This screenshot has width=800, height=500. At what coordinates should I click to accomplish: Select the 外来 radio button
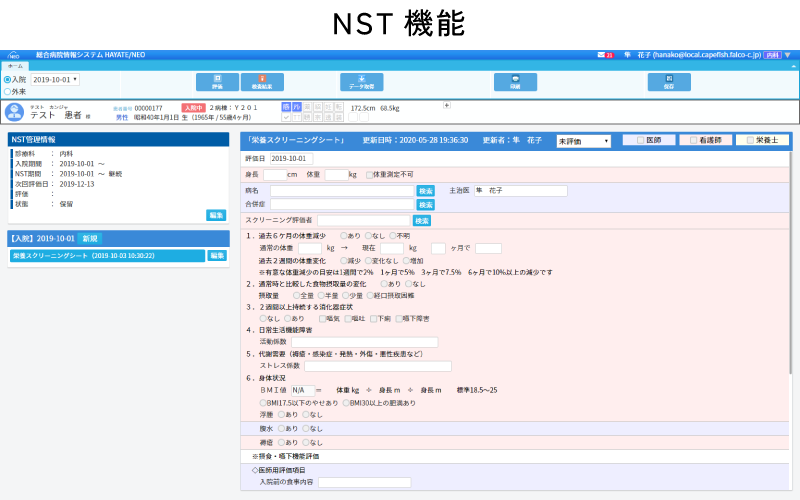pos(8,91)
